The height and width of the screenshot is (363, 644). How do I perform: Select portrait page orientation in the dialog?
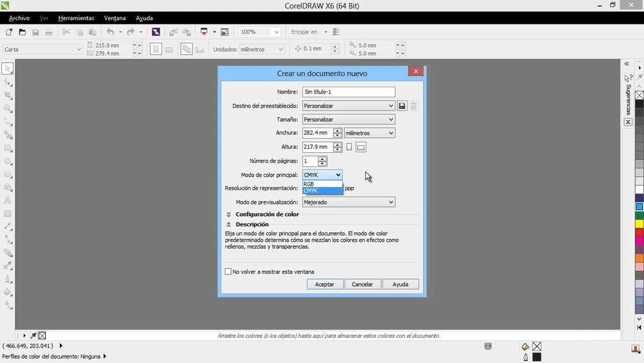[349, 147]
